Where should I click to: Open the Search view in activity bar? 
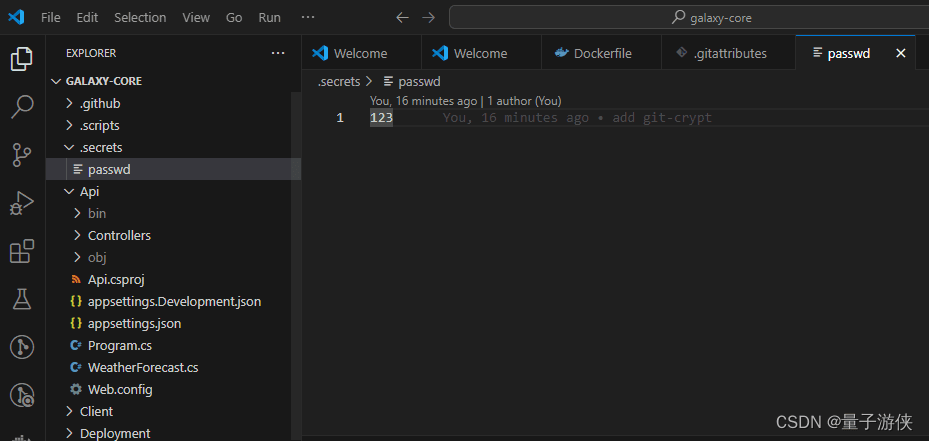click(x=22, y=107)
